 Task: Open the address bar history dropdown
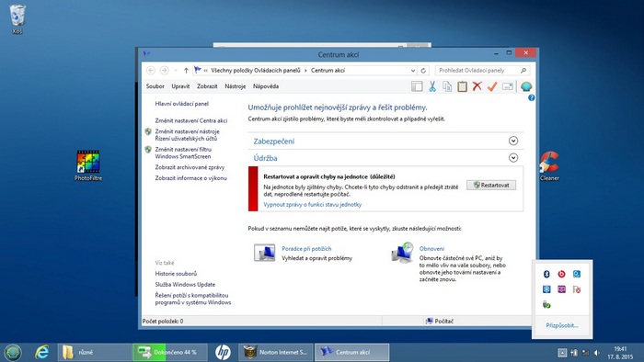pos(413,71)
